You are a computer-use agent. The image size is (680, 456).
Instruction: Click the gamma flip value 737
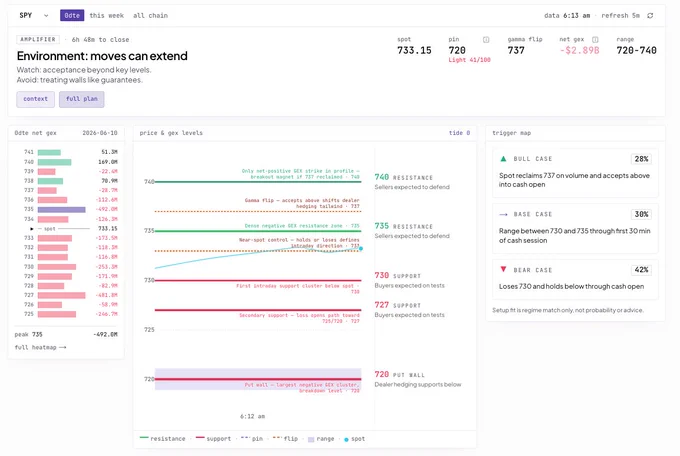click(516, 50)
